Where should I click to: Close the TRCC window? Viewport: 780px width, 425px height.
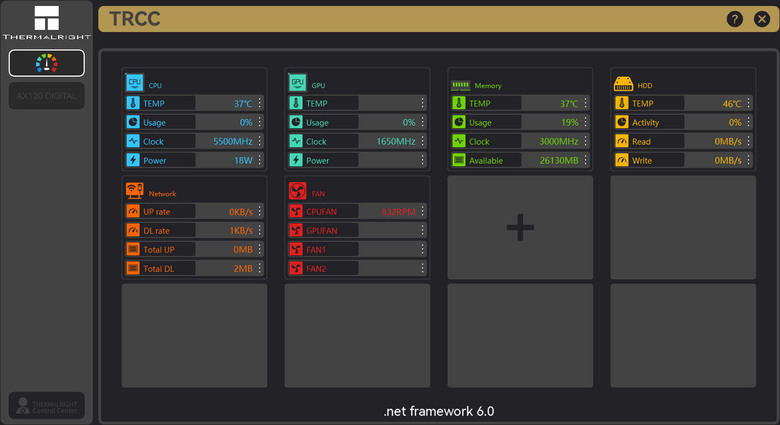tap(762, 19)
